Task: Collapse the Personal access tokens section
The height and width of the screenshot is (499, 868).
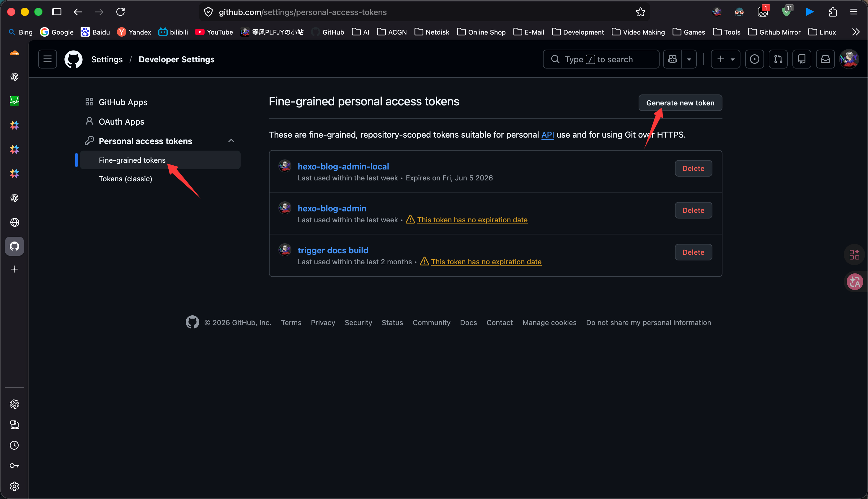Action: point(231,141)
